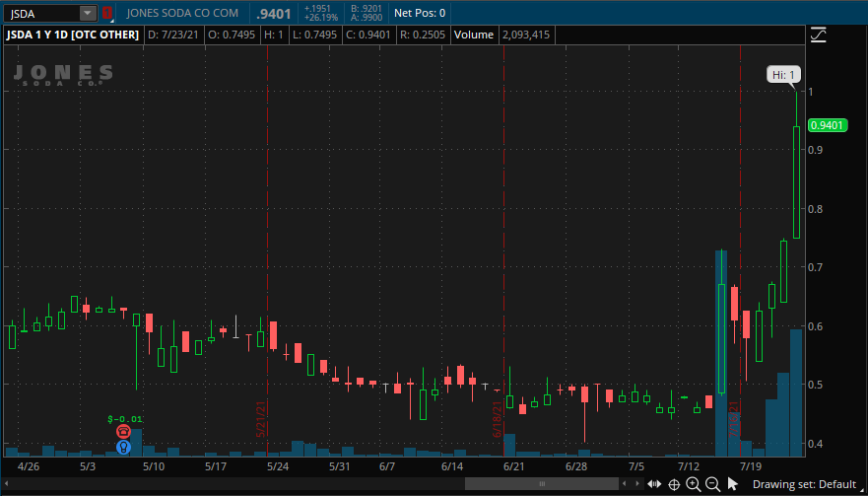Open the chart scale settings icon
868x496 pixels.
(x=818, y=35)
